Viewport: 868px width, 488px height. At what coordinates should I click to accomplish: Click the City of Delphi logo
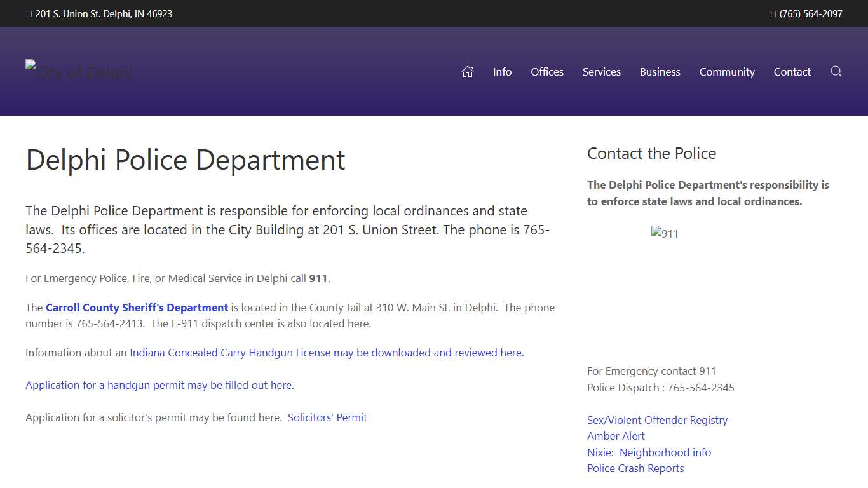[x=79, y=72]
